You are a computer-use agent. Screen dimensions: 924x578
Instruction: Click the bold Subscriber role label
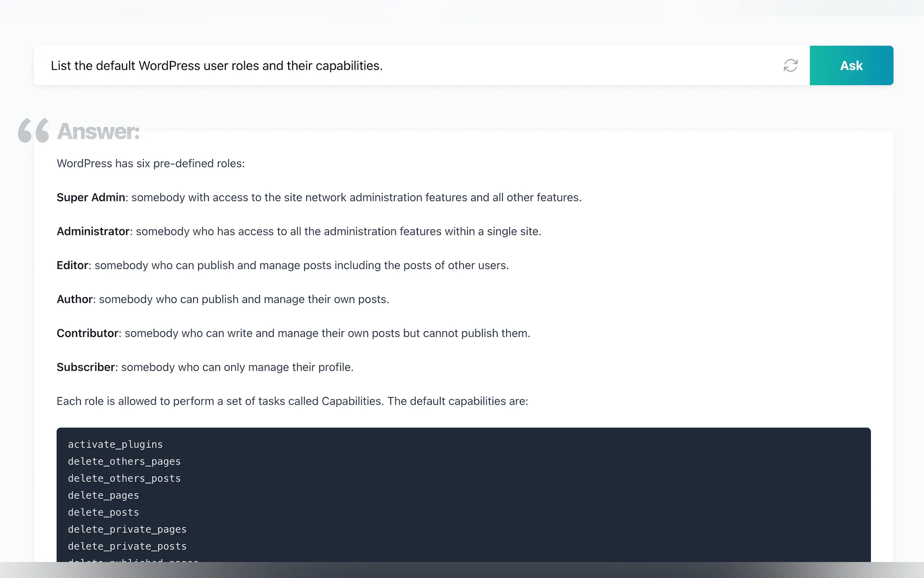(x=86, y=367)
